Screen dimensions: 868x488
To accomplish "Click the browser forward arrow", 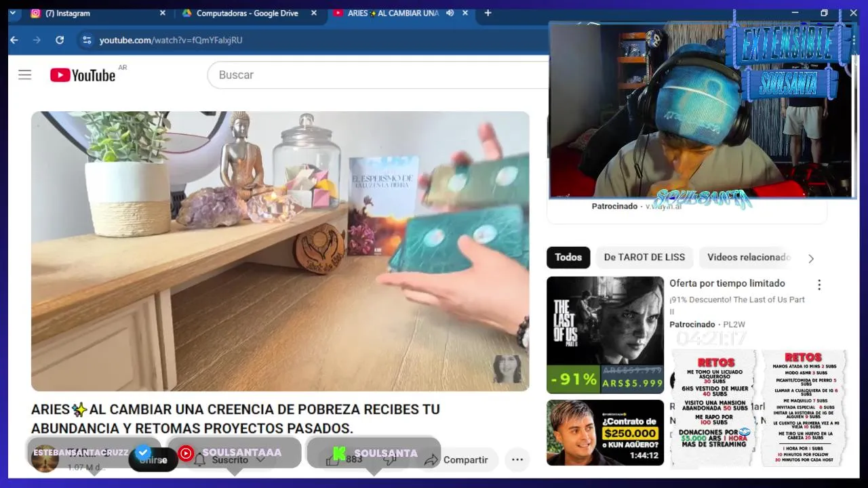I will click(x=37, y=40).
